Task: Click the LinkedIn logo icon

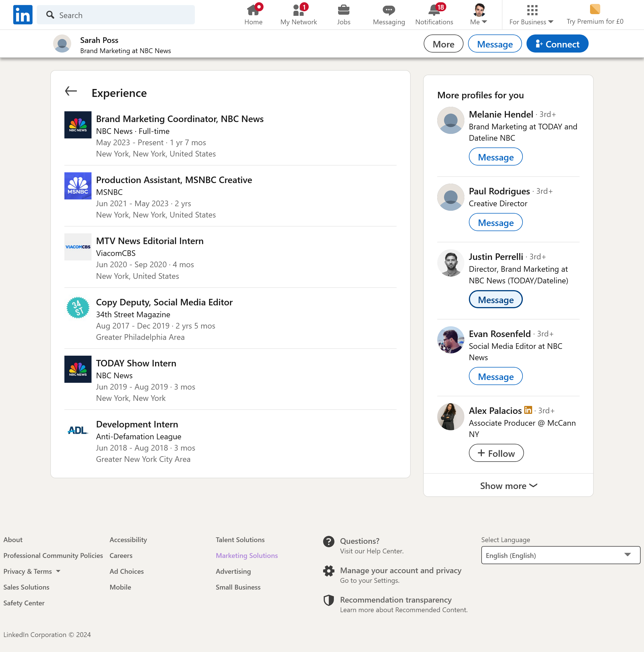Action: coord(23,14)
